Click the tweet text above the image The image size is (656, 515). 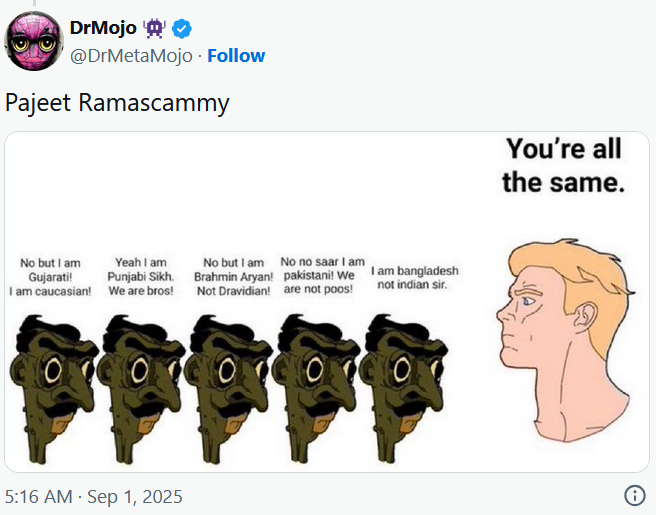click(117, 102)
